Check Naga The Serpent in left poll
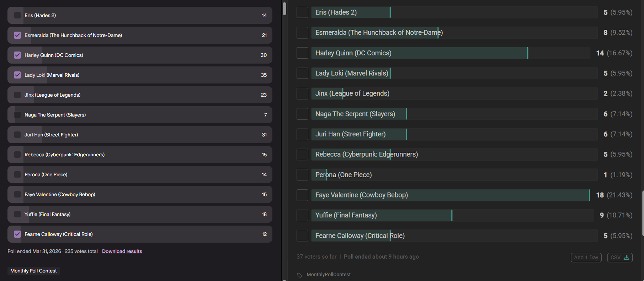644x281 pixels. tap(17, 115)
